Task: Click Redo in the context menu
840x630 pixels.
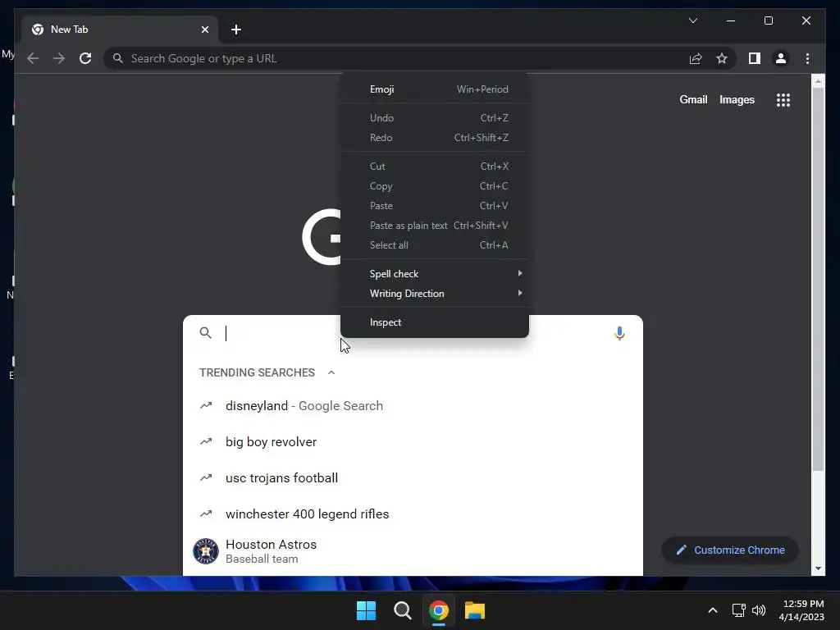Action: [x=435, y=138]
